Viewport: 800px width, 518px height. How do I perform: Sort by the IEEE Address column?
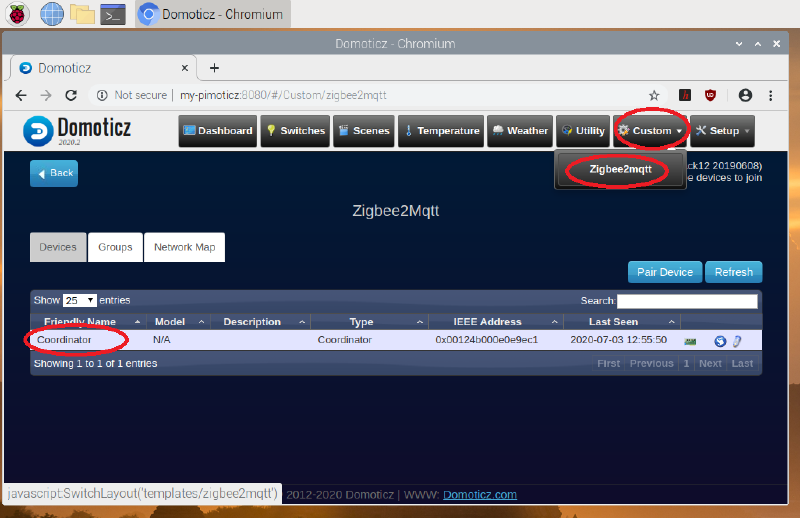coord(496,322)
